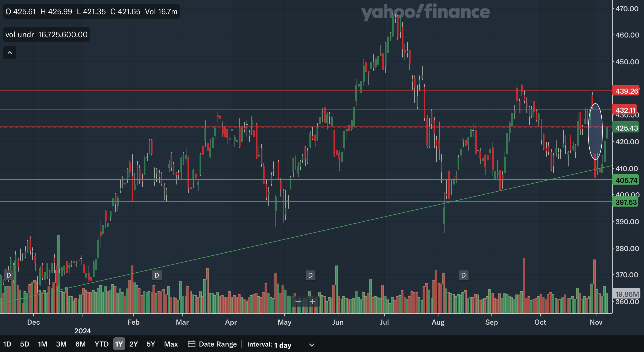Collapse the indicator legend with the caret

(10, 53)
